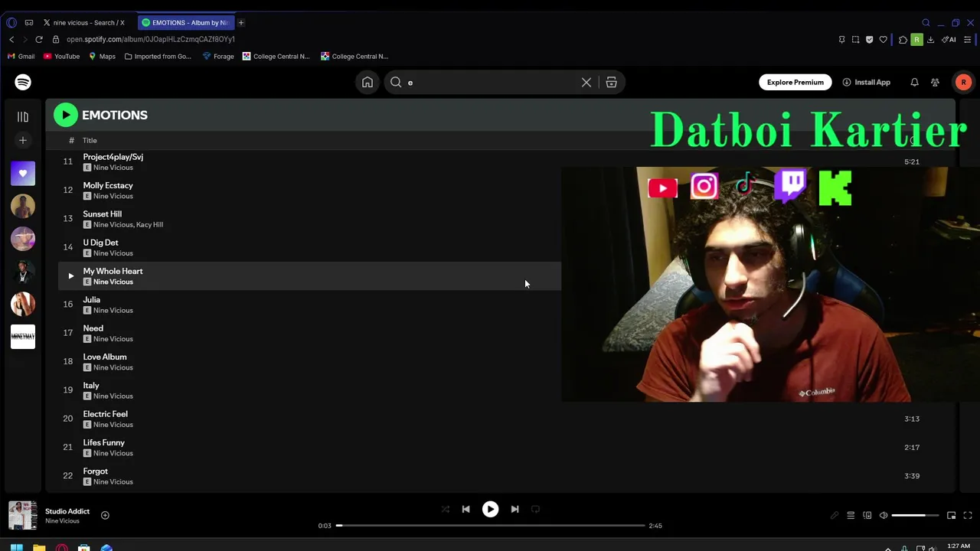980x551 pixels.
Task: Open the Browse icon beside search box
Action: pos(611,82)
